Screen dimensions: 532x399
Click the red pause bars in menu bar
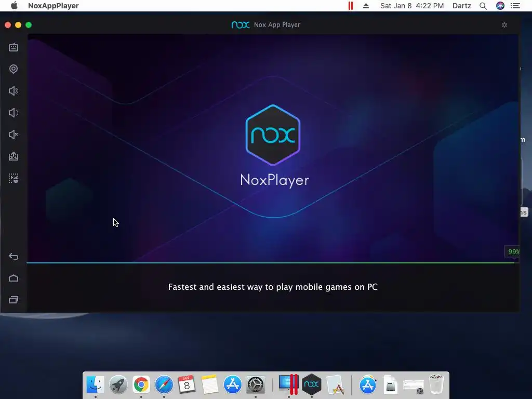click(351, 6)
